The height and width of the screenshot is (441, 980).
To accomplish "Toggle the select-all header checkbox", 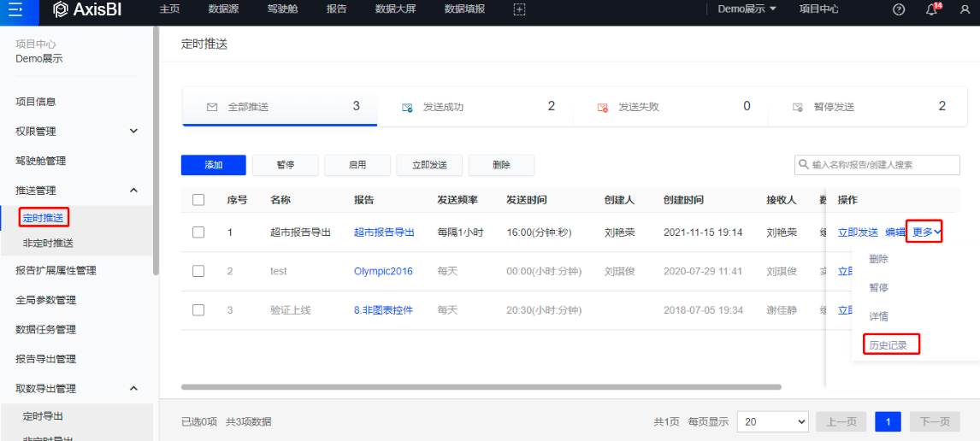I will point(198,200).
